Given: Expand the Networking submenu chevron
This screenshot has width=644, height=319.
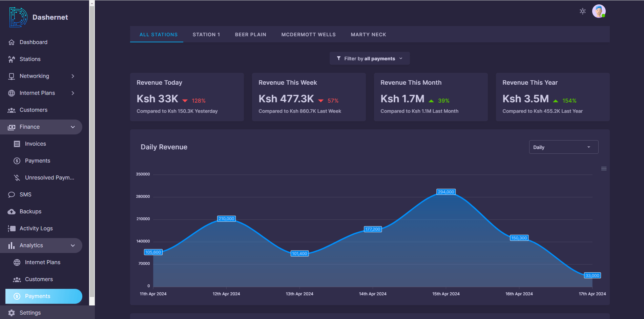Looking at the screenshot, I should click(x=73, y=76).
